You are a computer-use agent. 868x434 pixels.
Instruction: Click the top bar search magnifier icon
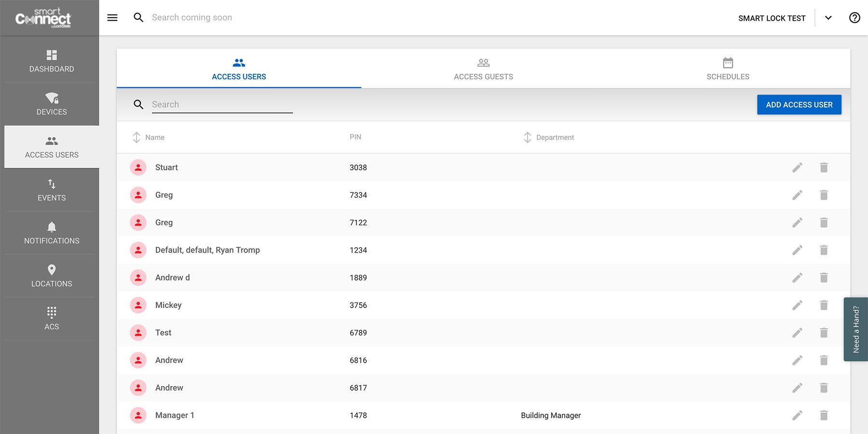tap(138, 18)
